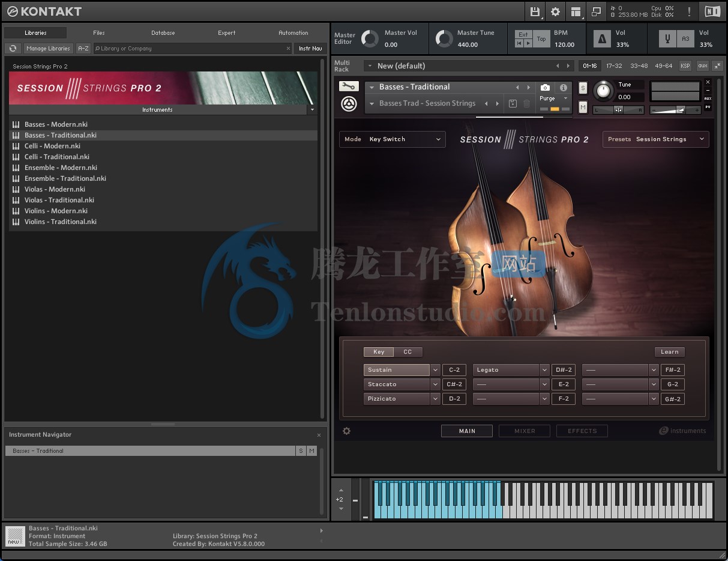
Task: Click the Manage Libraries button
Action: pyautogui.click(x=49, y=48)
